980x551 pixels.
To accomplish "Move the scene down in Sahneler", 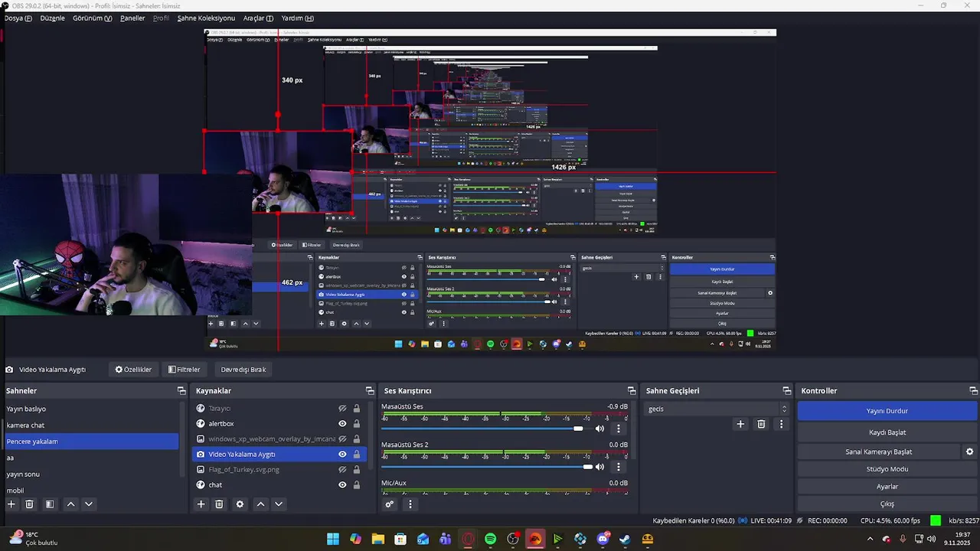I will coord(89,504).
